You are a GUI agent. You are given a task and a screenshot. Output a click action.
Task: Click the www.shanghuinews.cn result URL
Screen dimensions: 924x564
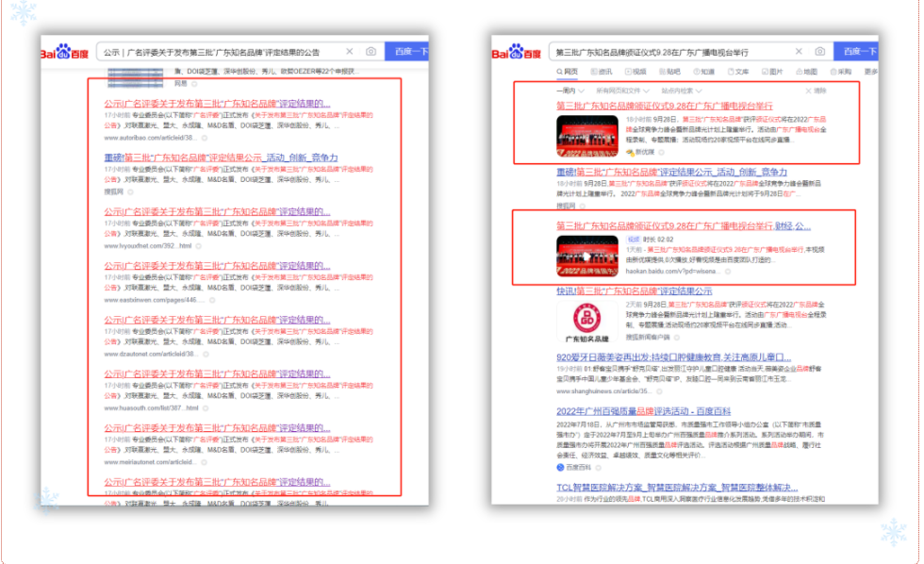pyautogui.click(x=603, y=391)
